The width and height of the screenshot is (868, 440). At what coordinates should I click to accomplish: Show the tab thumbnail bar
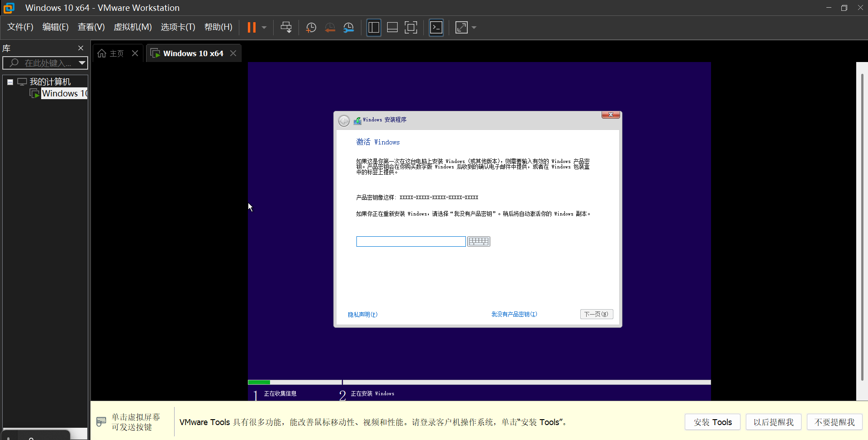392,27
